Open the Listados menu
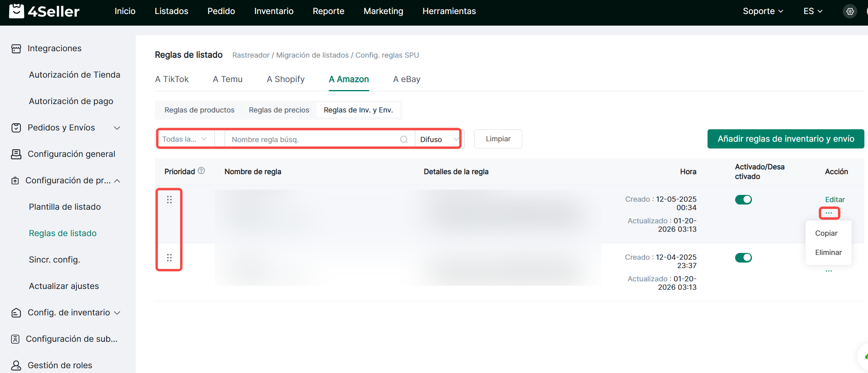 pos(171,11)
